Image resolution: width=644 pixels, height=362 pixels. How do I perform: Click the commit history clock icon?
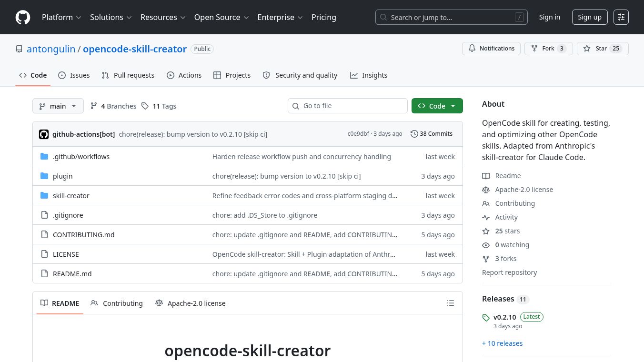tap(414, 134)
